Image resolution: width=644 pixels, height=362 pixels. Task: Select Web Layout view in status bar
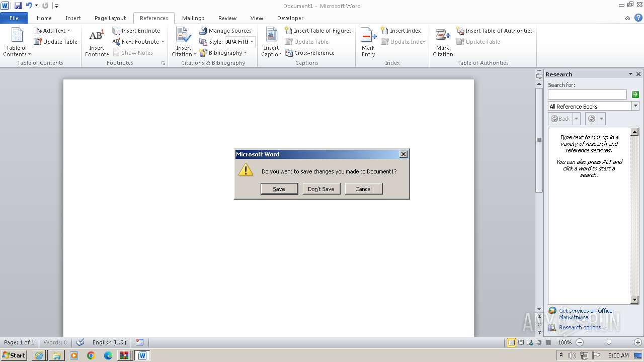pos(529,342)
